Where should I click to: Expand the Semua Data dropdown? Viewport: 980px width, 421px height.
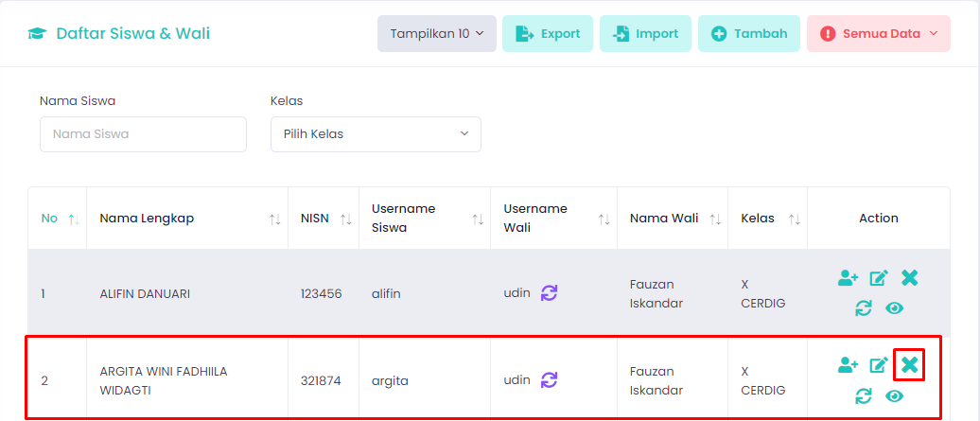coord(879,34)
